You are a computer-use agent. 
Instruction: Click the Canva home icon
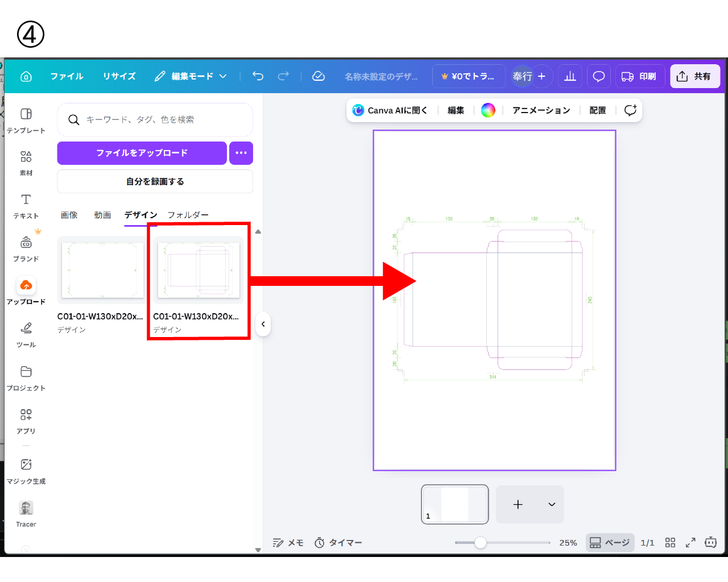[26, 76]
